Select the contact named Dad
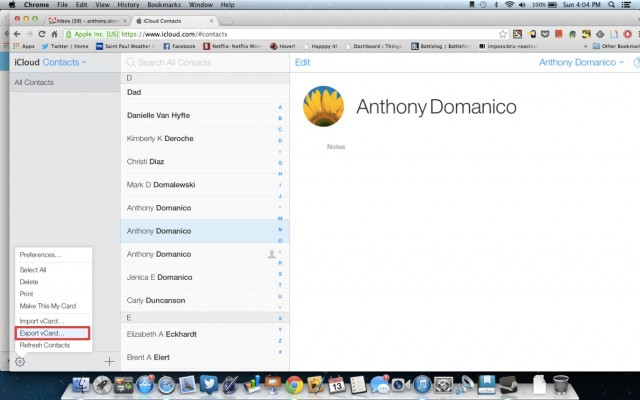 coord(205,93)
